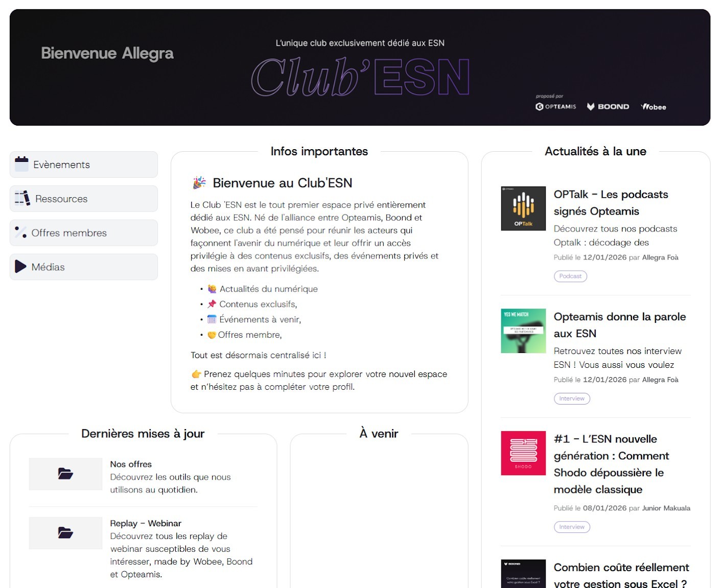Image resolution: width=722 pixels, height=588 pixels.
Task: Click the pushpin emoji beside Contenus exclusifs
Action: 212,304
